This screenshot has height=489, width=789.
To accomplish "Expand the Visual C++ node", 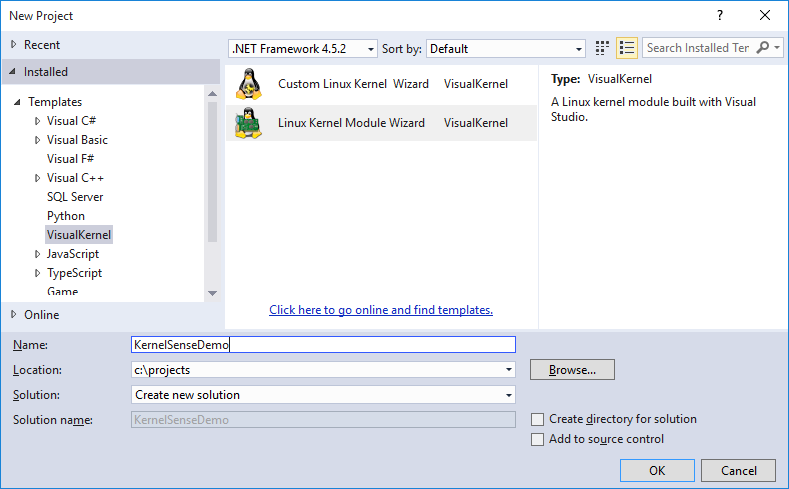I will coord(37,178).
